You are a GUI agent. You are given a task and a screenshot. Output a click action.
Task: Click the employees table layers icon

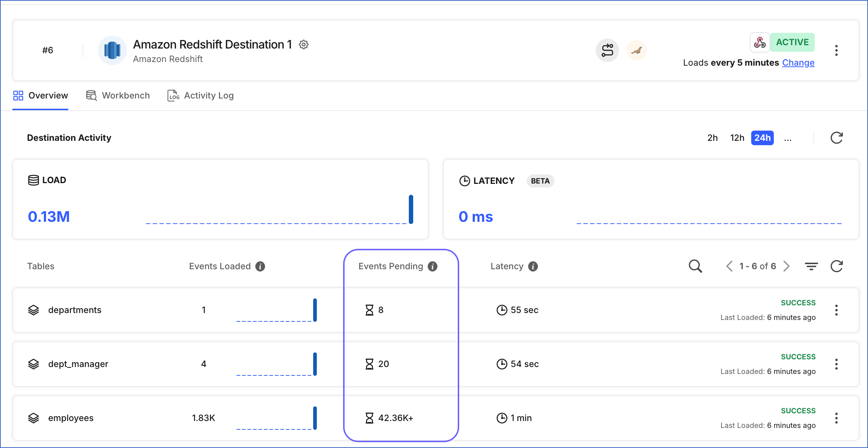click(34, 418)
